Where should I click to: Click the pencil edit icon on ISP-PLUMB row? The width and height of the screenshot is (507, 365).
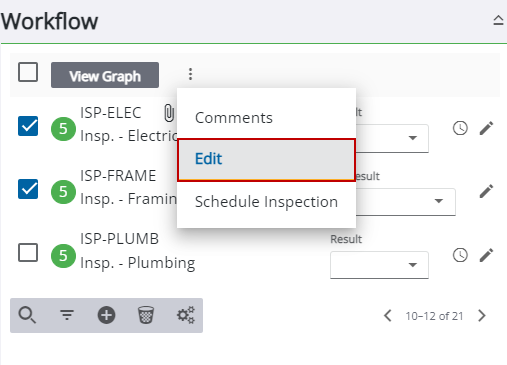click(x=486, y=255)
